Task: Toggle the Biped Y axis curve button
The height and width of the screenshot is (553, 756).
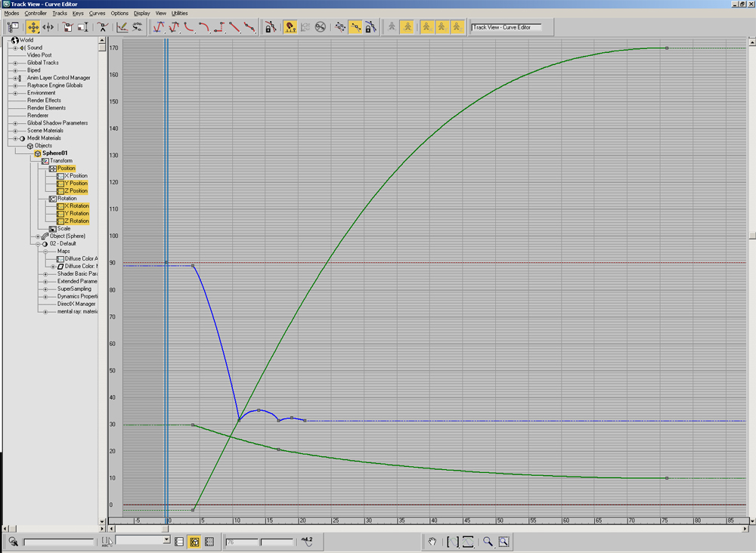Action: 442,27
